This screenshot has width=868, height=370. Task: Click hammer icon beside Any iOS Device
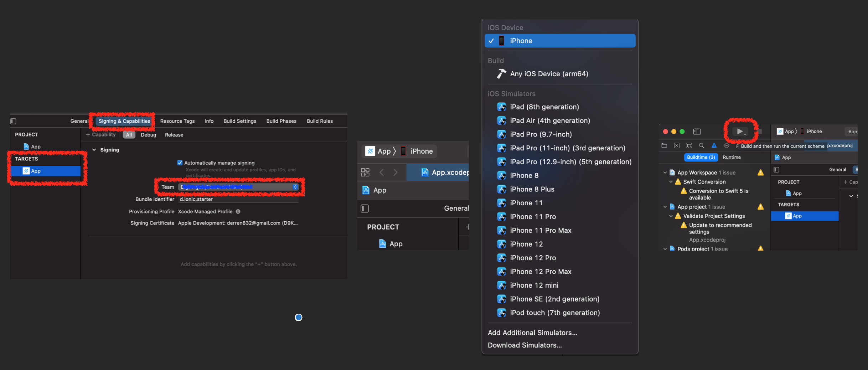(x=501, y=74)
